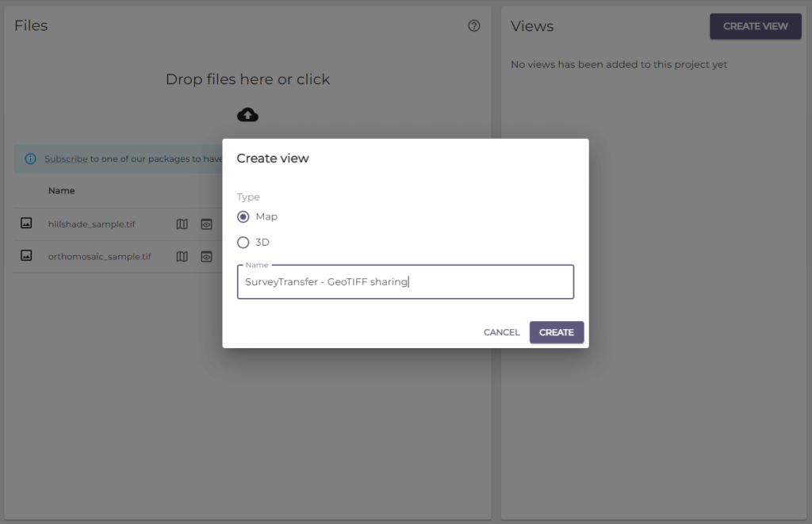Preview hillshade_sample.tif with the eye icon
Screen dimensions: 812x524
click(x=206, y=224)
